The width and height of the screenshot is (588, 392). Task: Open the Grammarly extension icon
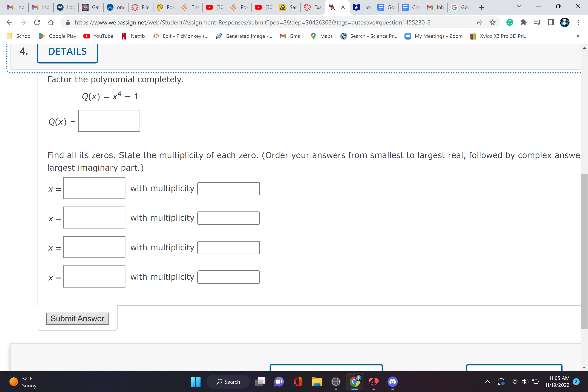pos(510,22)
